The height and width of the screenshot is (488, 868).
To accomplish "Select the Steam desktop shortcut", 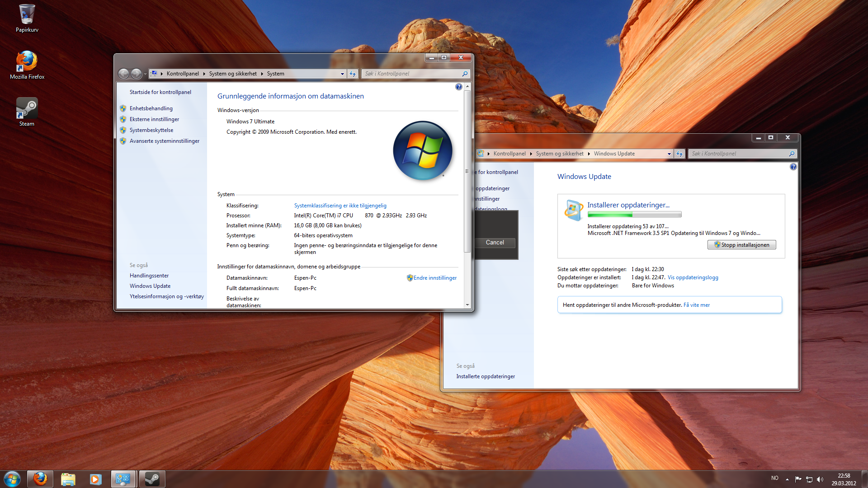I will point(27,112).
